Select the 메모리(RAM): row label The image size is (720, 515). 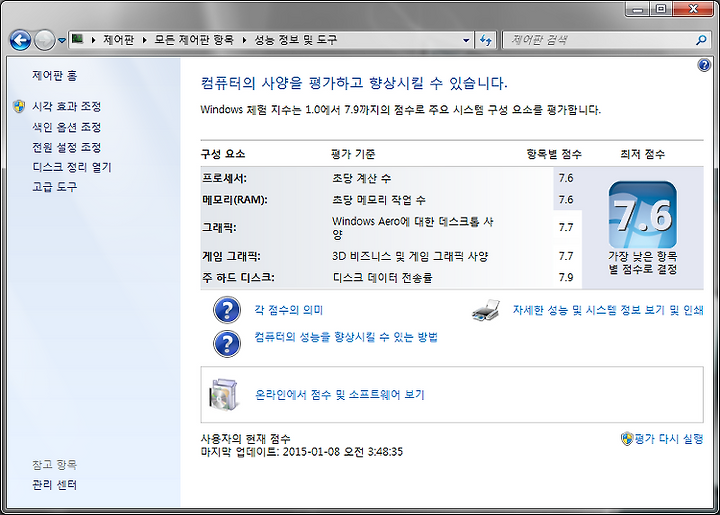point(235,200)
